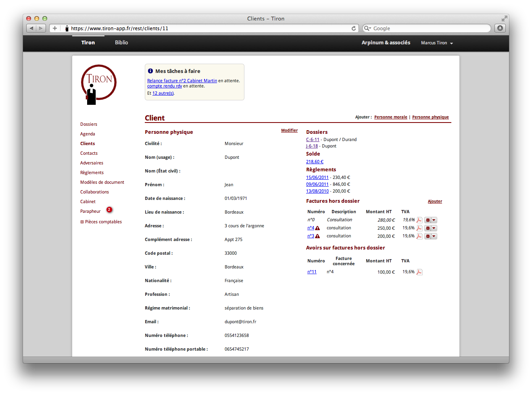Click Google search magnifier dropdown
Viewport: 532px width, 395px height.
click(x=367, y=28)
